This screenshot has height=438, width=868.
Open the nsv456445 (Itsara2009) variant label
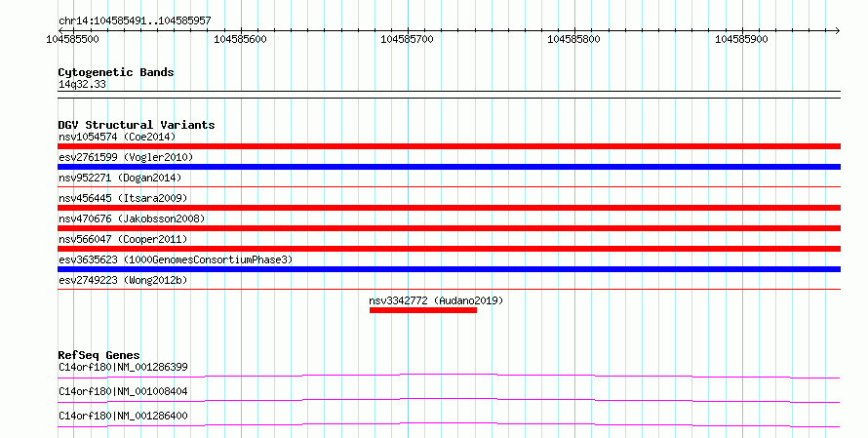(x=123, y=198)
